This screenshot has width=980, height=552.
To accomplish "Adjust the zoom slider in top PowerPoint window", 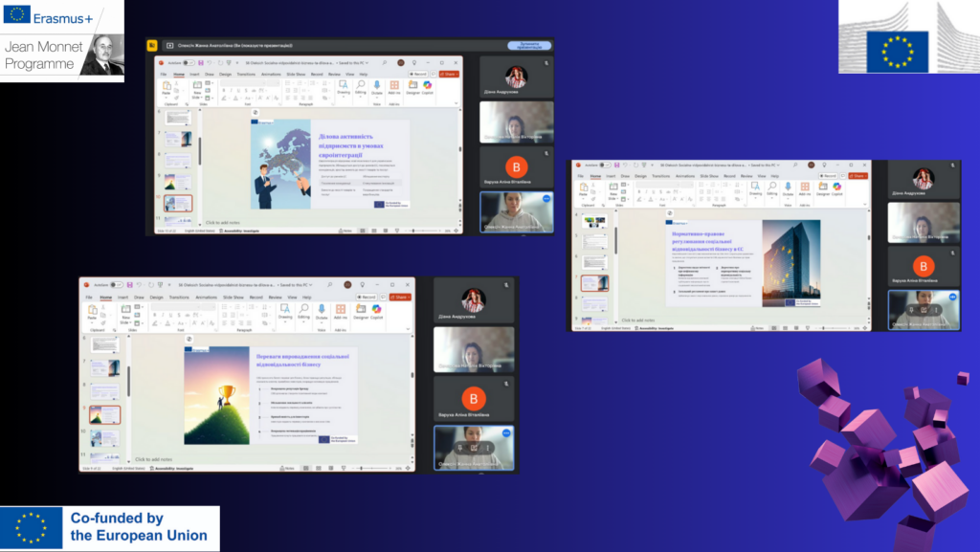I will click(421, 232).
